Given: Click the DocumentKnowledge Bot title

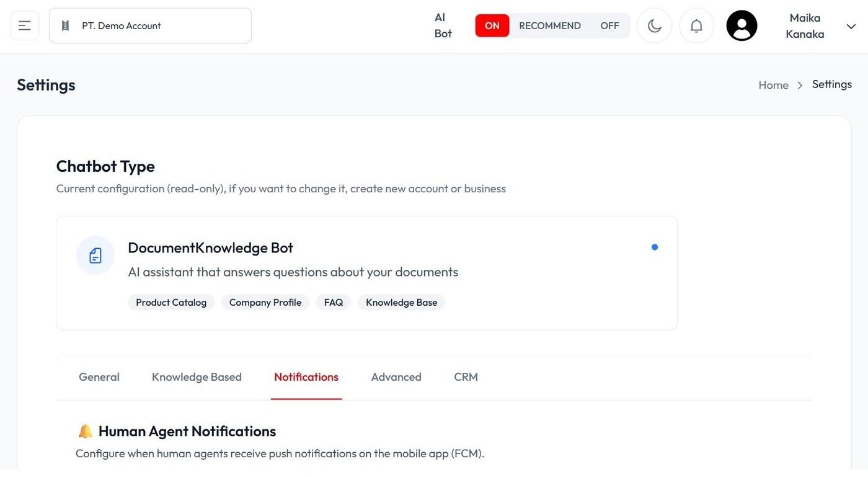Looking at the screenshot, I should coord(210,247).
